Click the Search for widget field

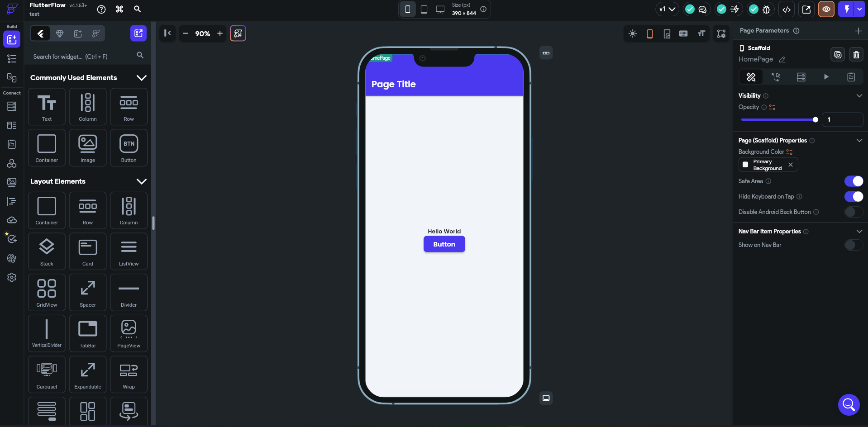pos(88,57)
